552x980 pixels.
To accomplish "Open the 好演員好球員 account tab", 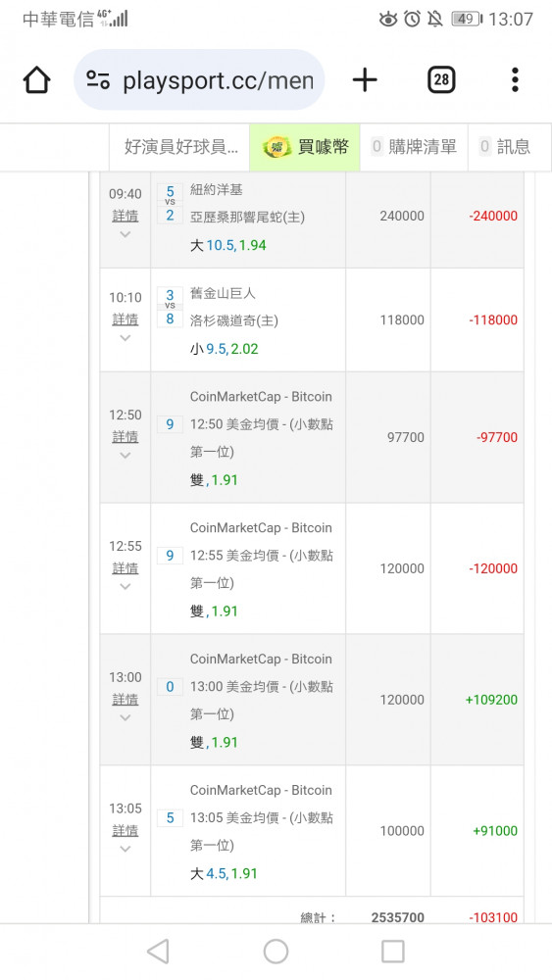I will pos(180,147).
